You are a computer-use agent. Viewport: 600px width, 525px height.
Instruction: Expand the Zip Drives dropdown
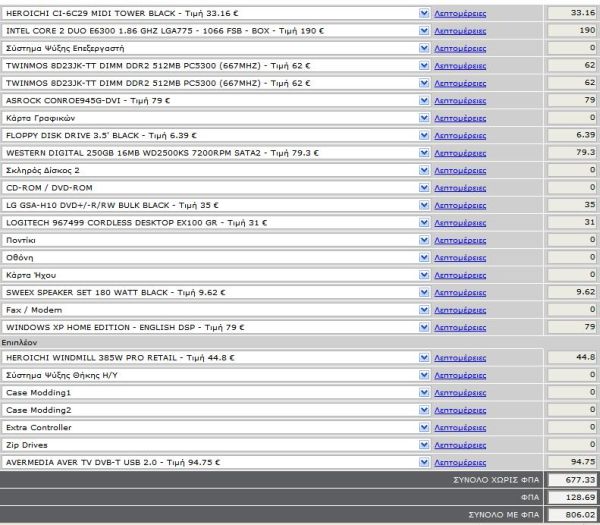[x=424, y=445]
